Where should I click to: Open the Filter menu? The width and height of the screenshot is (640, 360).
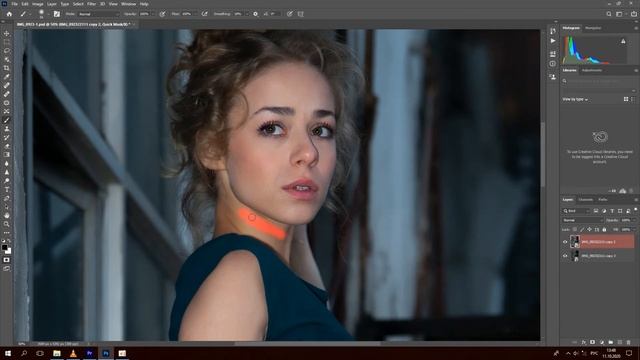91,4
